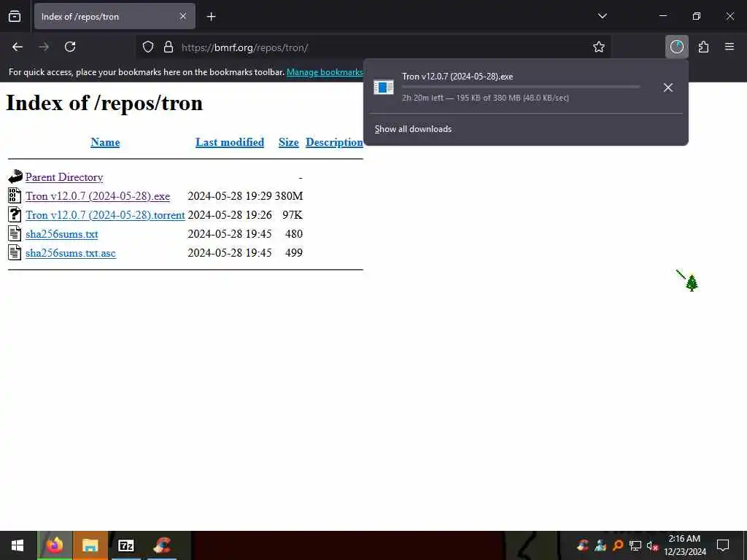The height and width of the screenshot is (560, 747).
Task: Open the Extensions puzzle icon
Action: 703,47
